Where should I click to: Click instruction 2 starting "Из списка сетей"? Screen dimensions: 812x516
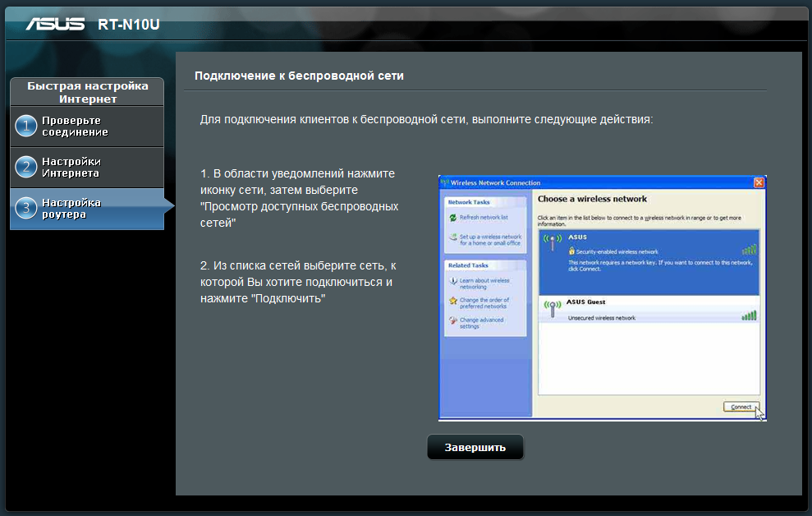coord(298,282)
